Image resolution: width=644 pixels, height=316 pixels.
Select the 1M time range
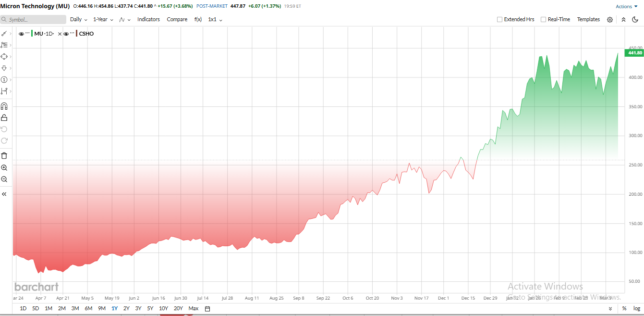point(49,308)
